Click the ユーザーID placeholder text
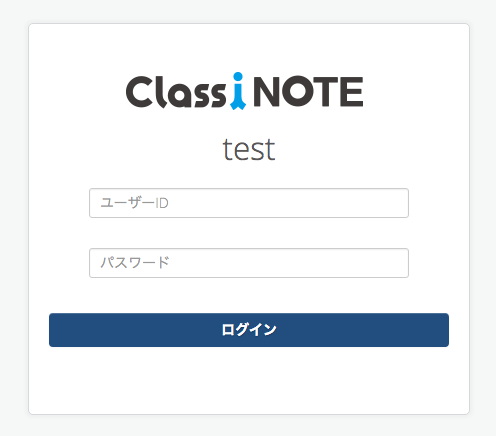The width and height of the screenshot is (496, 436). [134, 203]
